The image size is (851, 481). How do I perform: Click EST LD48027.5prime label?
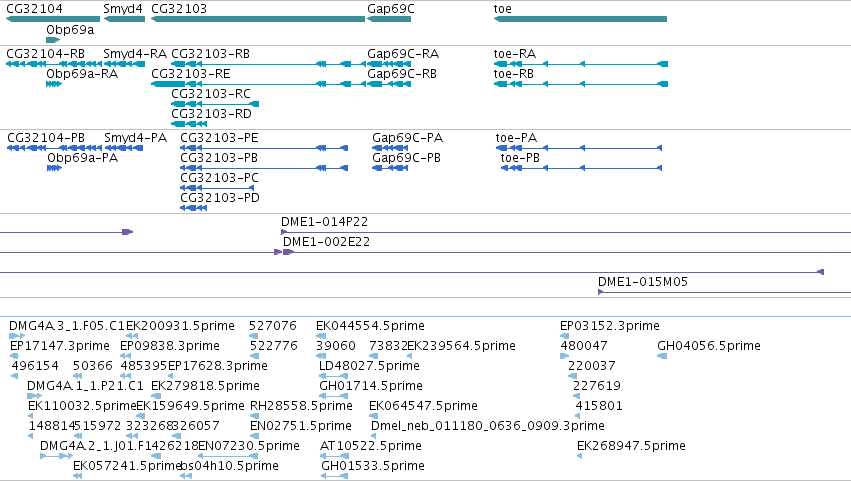click(x=369, y=366)
